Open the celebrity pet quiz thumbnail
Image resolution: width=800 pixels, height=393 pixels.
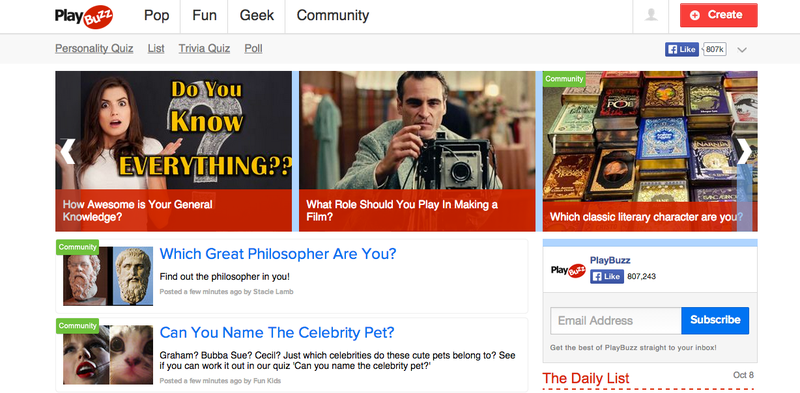pyautogui.click(x=108, y=355)
